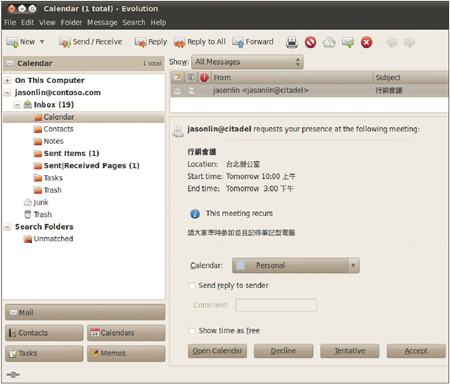Open the Edit menu
450x385 pixels.
(x=27, y=22)
